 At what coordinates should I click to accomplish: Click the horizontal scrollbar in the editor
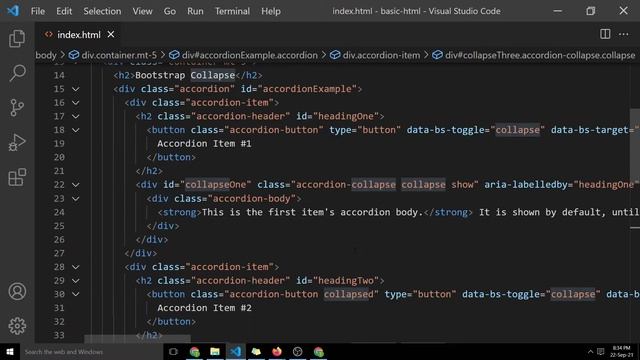[137, 339]
